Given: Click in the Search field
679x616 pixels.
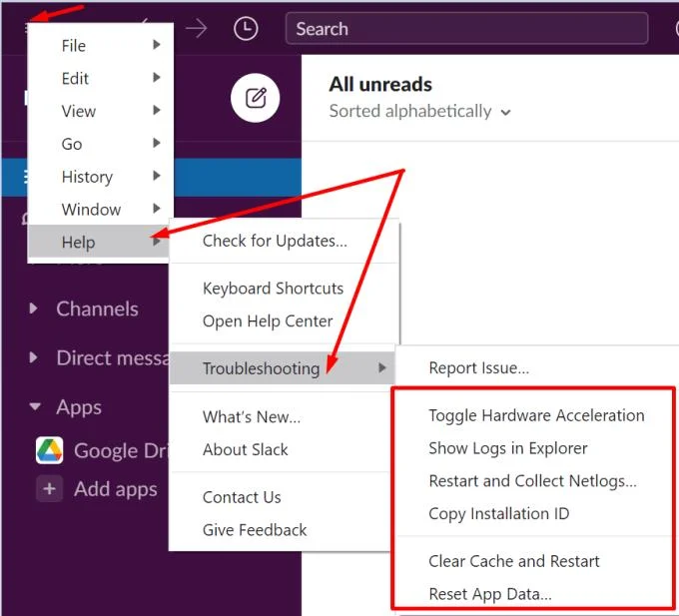Looking at the screenshot, I should pyautogui.click(x=466, y=29).
